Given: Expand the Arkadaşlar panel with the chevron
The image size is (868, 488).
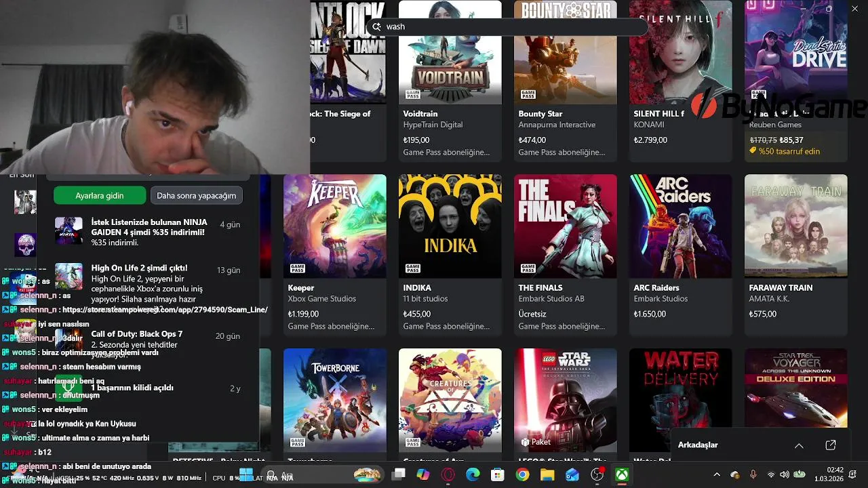Looking at the screenshot, I should [x=799, y=445].
